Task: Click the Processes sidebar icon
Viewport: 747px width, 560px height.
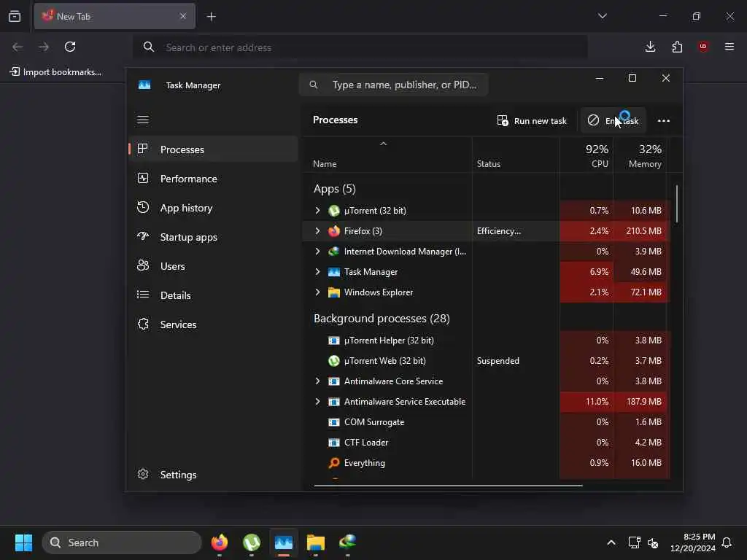Action: pos(142,149)
